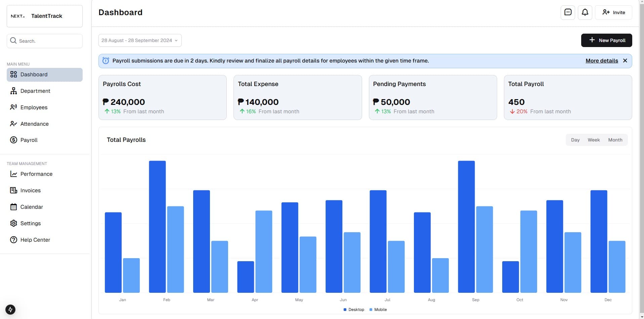This screenshot has width=644, height=319.
Task: Click the Performance line-chart icon
Action: point(13,174)
